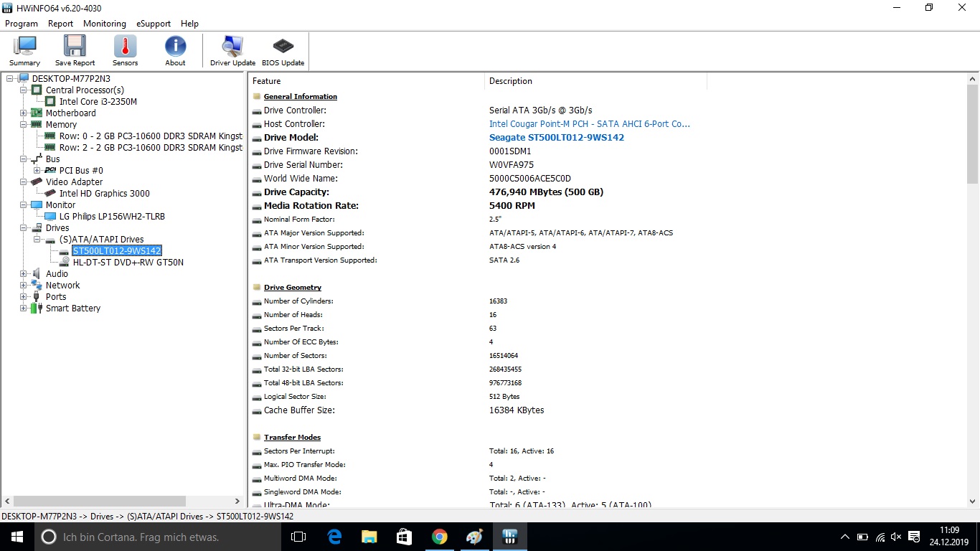Select the Central Processor(s) chip icon
Viewport: 980px width, 551px height.
tap(37, 90)
